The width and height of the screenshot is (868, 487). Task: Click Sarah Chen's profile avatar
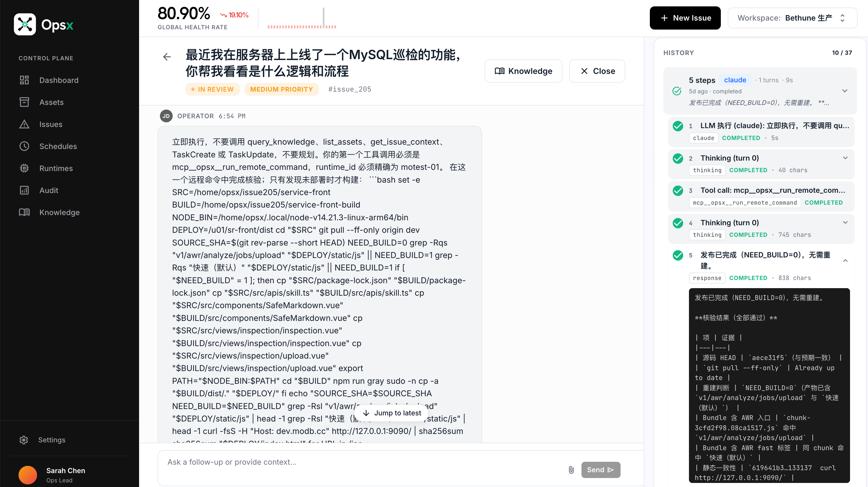pyautogui.click(x=28, y=475)
